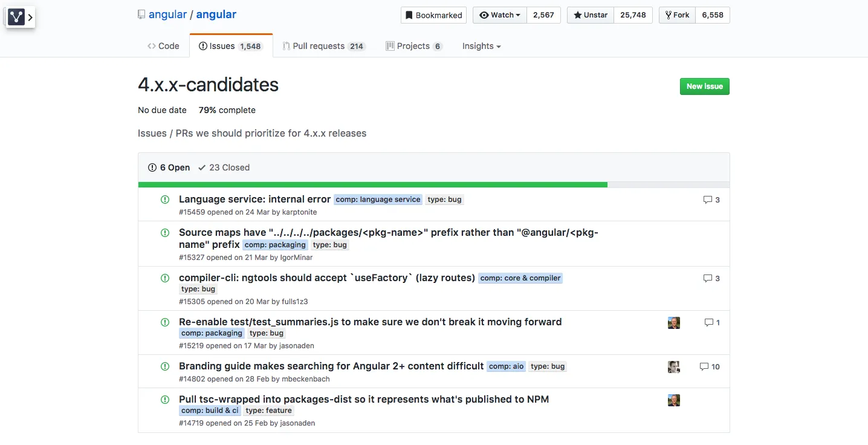Open the Watch dropdown

pos(500,15)
